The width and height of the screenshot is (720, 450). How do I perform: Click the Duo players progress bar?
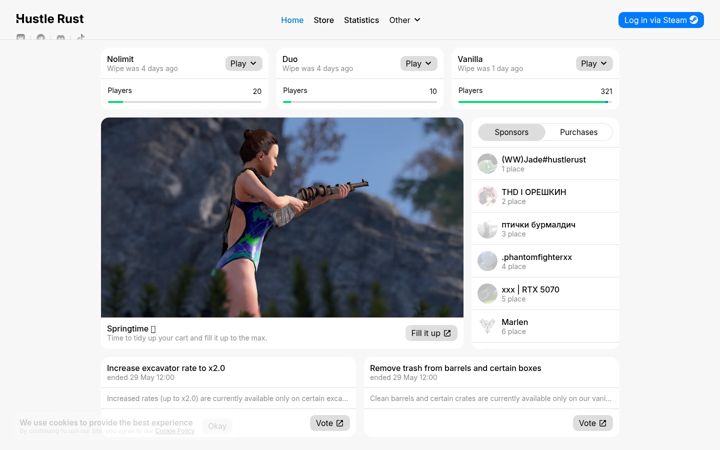(360, 102)
